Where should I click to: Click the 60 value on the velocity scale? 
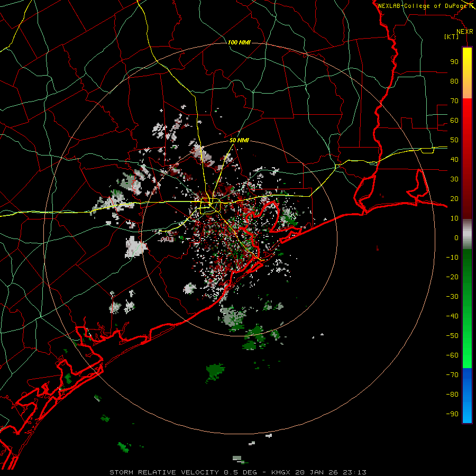click(x=454, y=120)
